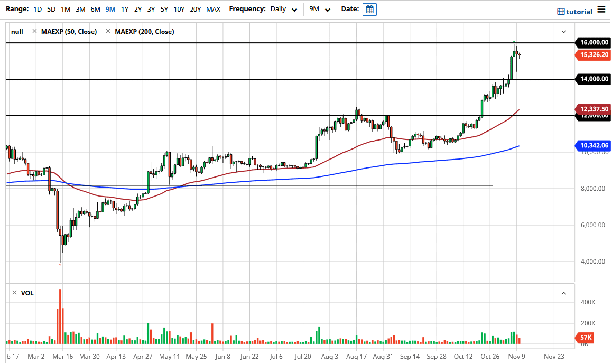
Task: Switch to the MAEXP (200, Close) tab
Action: pyautogui.click(x=144, y=31)
